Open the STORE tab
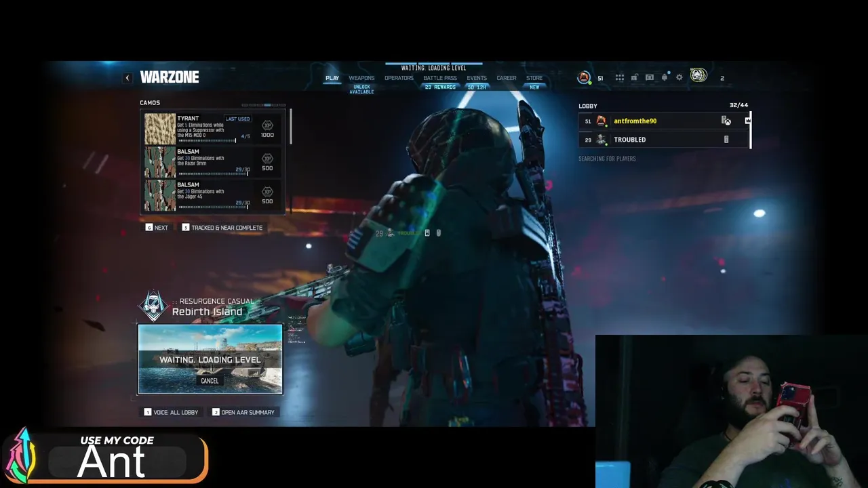The height and width of the screenshot is (488, 868). [x=534, y=78]
